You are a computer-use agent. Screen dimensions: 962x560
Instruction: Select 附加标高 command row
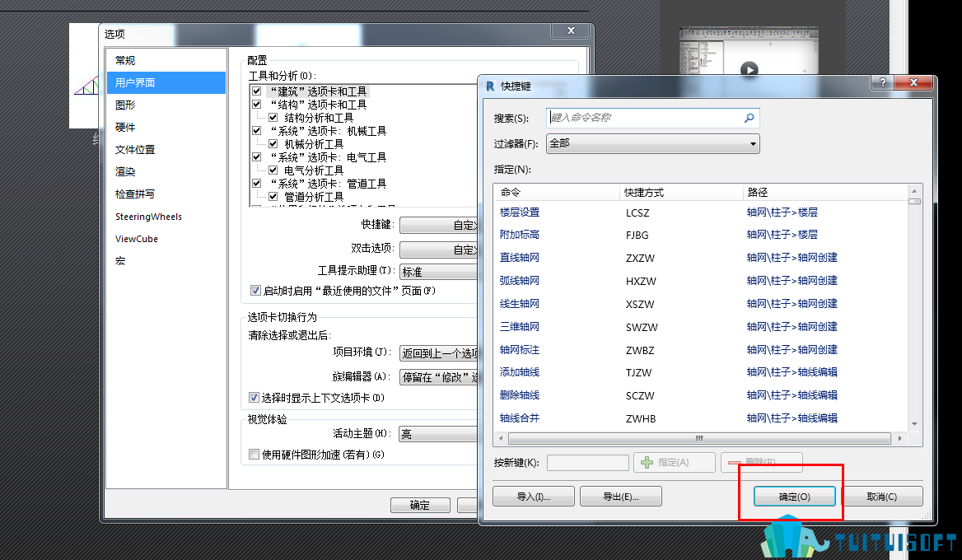point(701,235)
